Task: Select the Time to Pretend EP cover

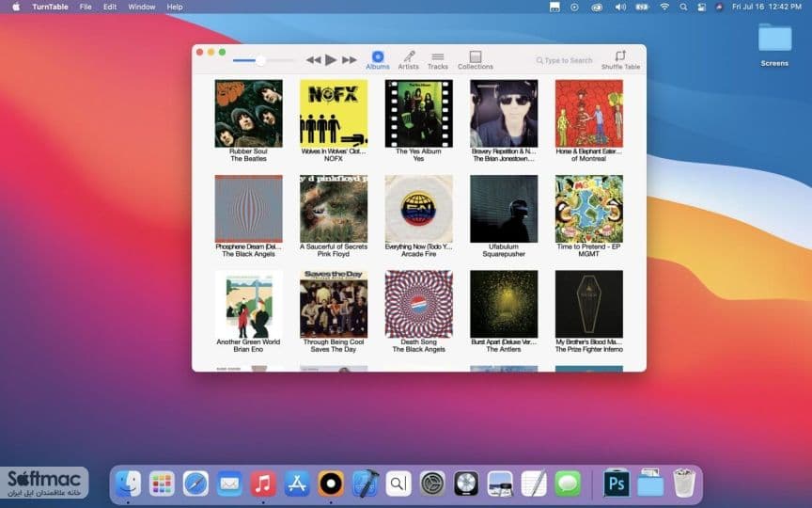Action: click(589, 209)
